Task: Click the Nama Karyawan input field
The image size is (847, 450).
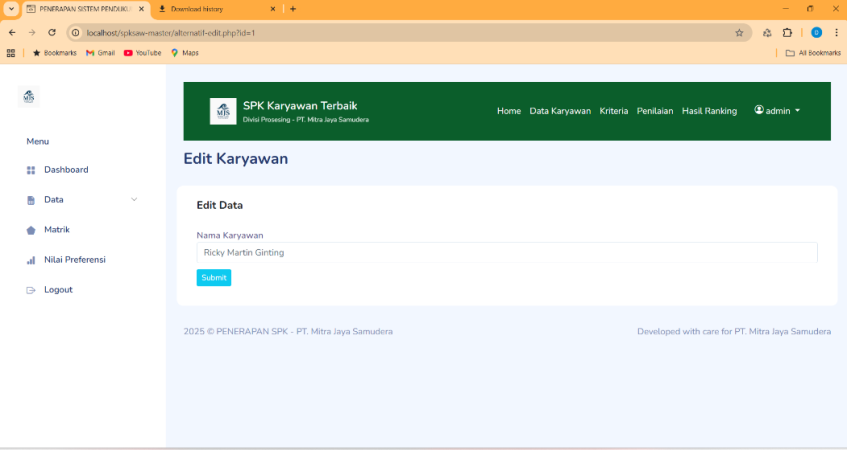Action: 506,253
